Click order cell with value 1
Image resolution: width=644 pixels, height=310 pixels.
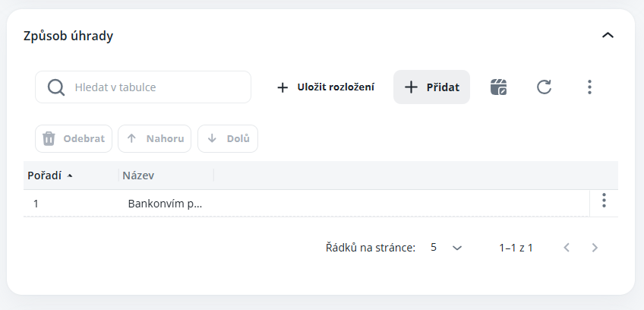click(x=36, y=204)
